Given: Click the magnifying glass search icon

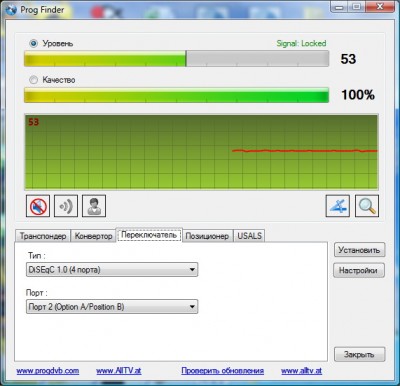Looking at the screenshot, I should click(x=367, y=206).
